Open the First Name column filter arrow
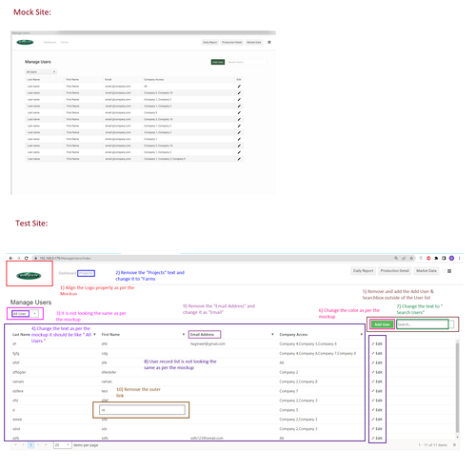476x470 pixels. (x=184, y=335)
